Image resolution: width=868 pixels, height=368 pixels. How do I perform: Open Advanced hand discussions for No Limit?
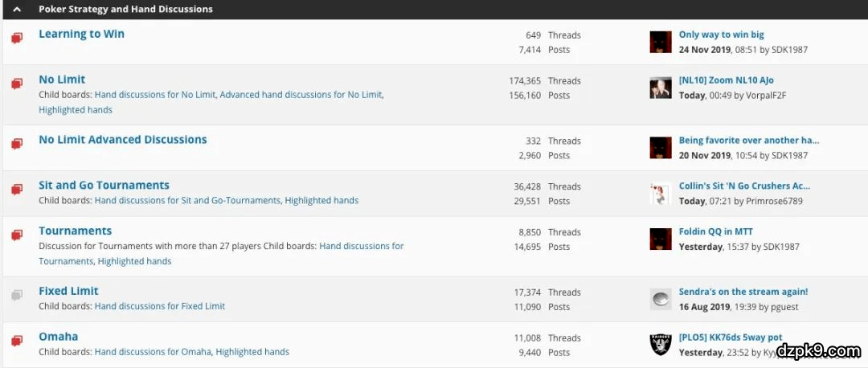[301, 95]
